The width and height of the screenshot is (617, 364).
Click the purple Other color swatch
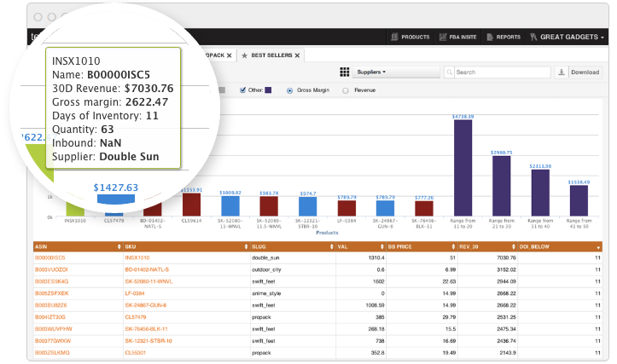point(268,90)
